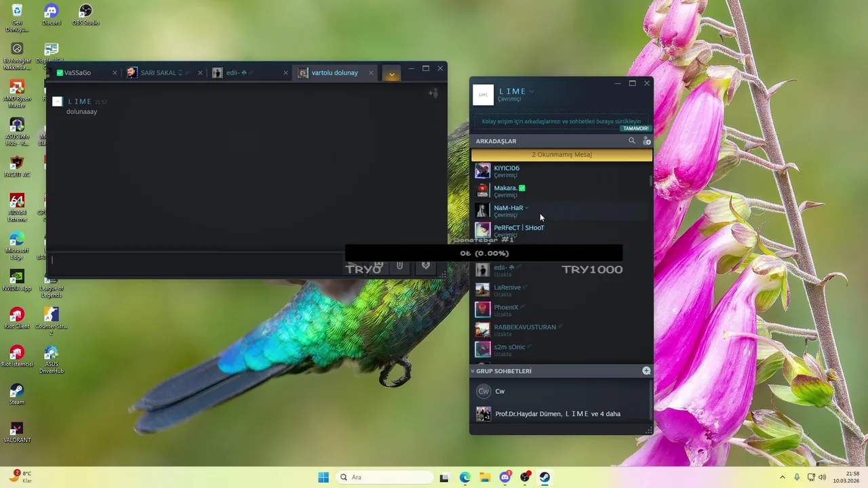The height and width of the screenshot is (488, 868).
Task: Close the VaSSaGo chat tab
Action: click(114, 73)
